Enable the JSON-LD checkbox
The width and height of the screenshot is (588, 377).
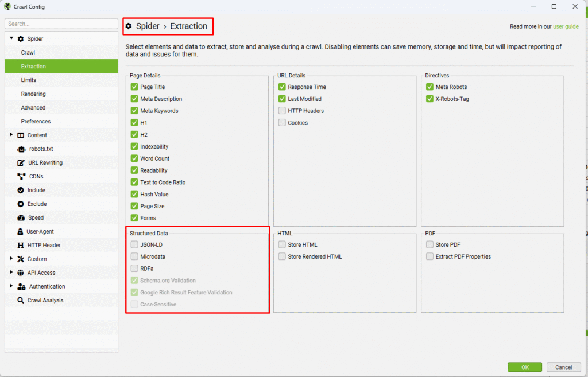134,244
